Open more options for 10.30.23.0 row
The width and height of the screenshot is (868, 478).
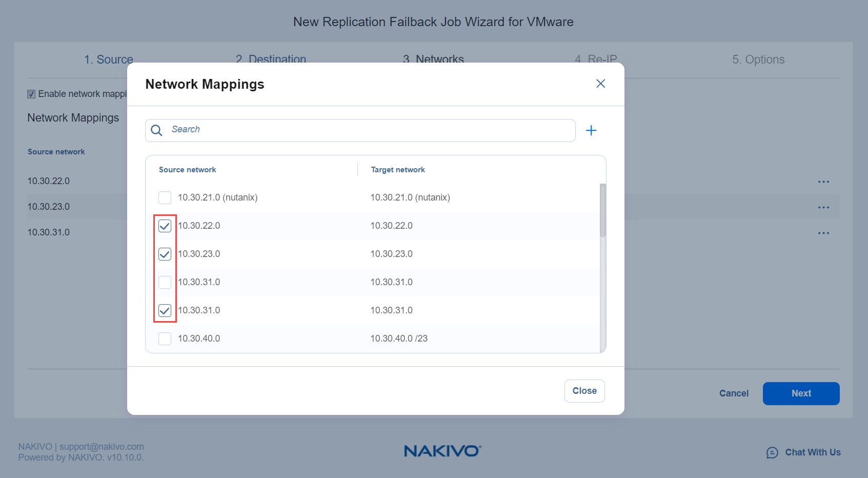823,207
